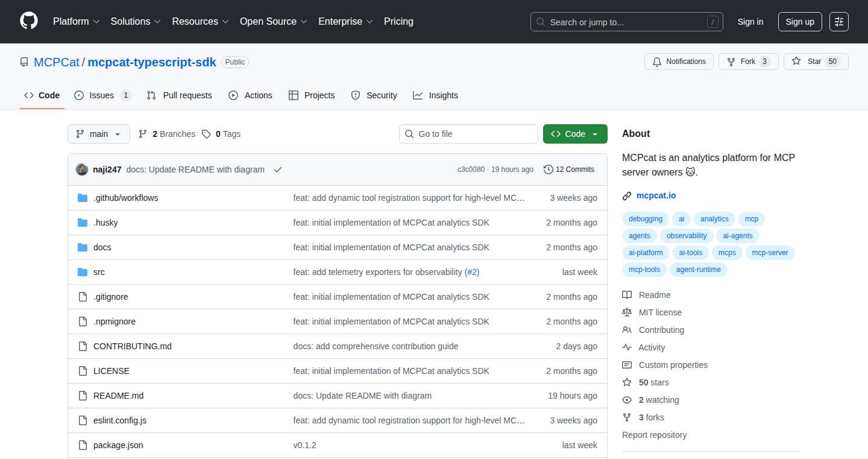The height and width of the screenshot is (459, 868).
Task: Click the file icon next to eslint.config.js
Action: [x=83, y=420]
